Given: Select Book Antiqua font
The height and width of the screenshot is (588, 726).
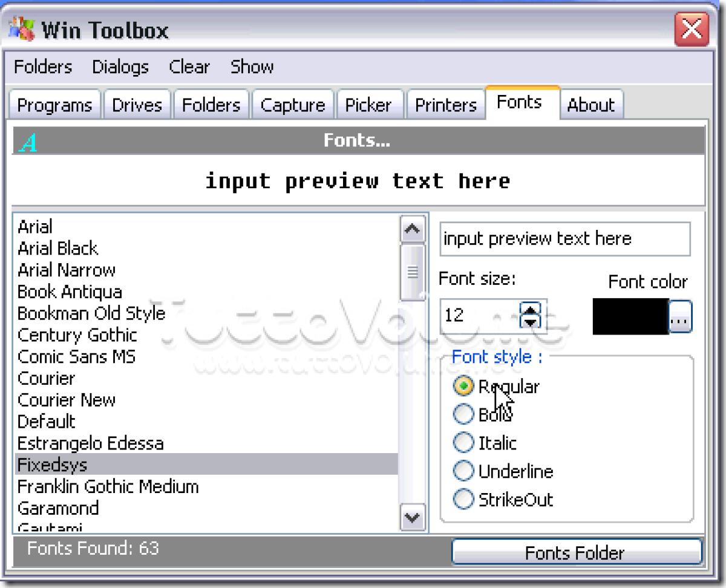Looking at the screenshot, I should [206, 292].
